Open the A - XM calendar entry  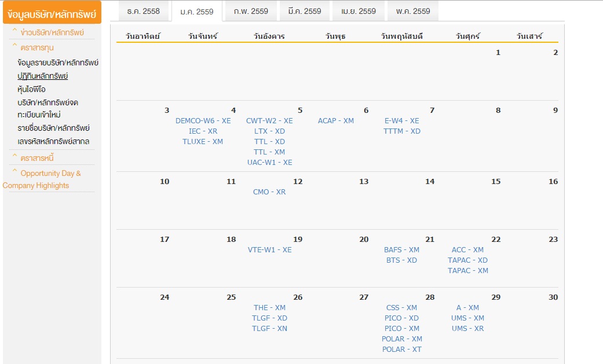[x=468, y=307]
